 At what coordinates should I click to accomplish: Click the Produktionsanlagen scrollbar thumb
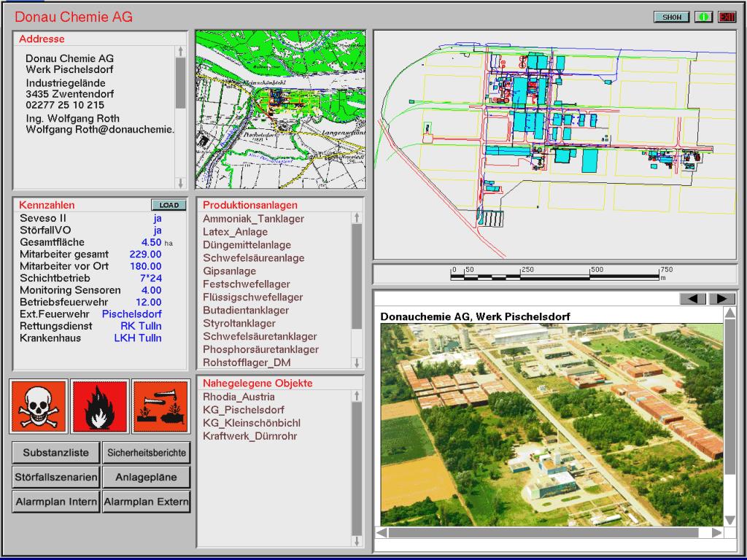(x=357, y=276)
